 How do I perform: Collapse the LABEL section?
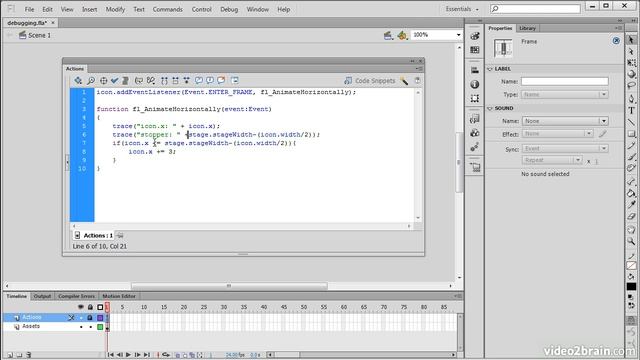coord(490,69)
